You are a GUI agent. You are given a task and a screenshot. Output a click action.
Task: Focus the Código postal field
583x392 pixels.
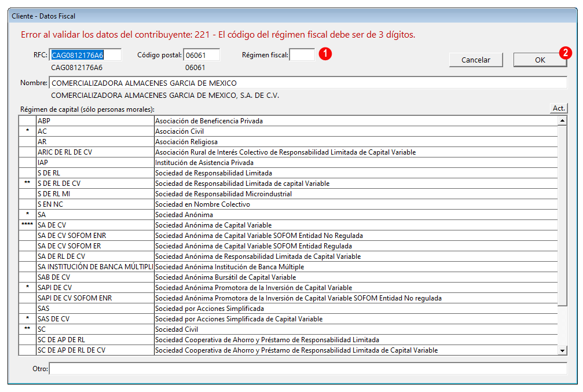tap(201, 55)
